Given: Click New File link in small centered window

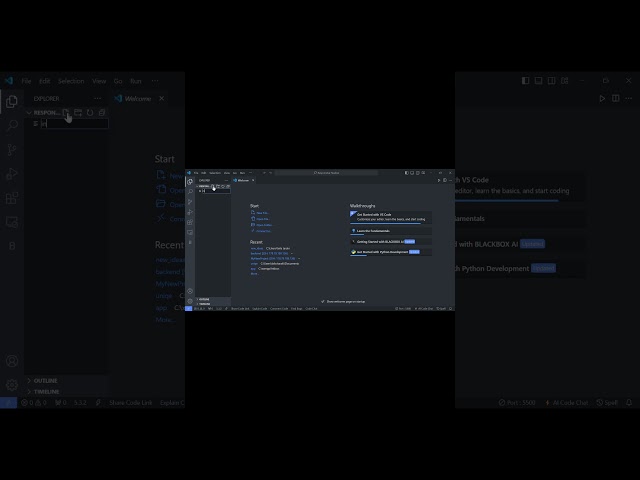Looking at the screenshot, I should [x=260, y=213].
